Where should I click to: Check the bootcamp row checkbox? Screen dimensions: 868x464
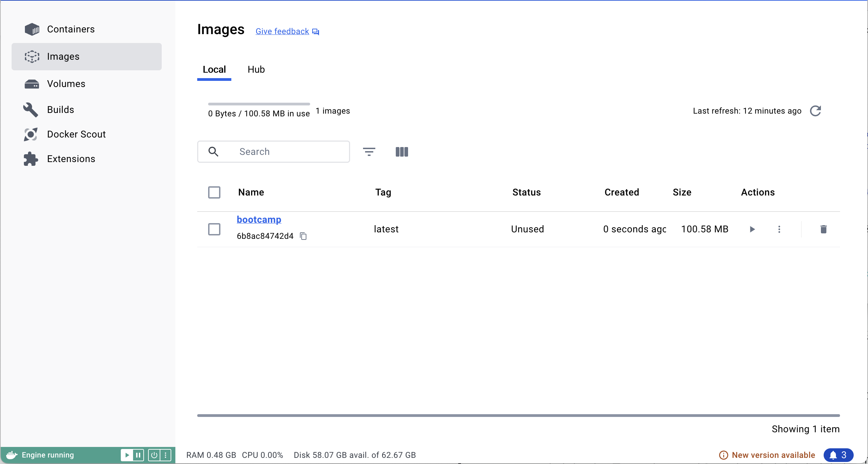(x=214, y=229)
